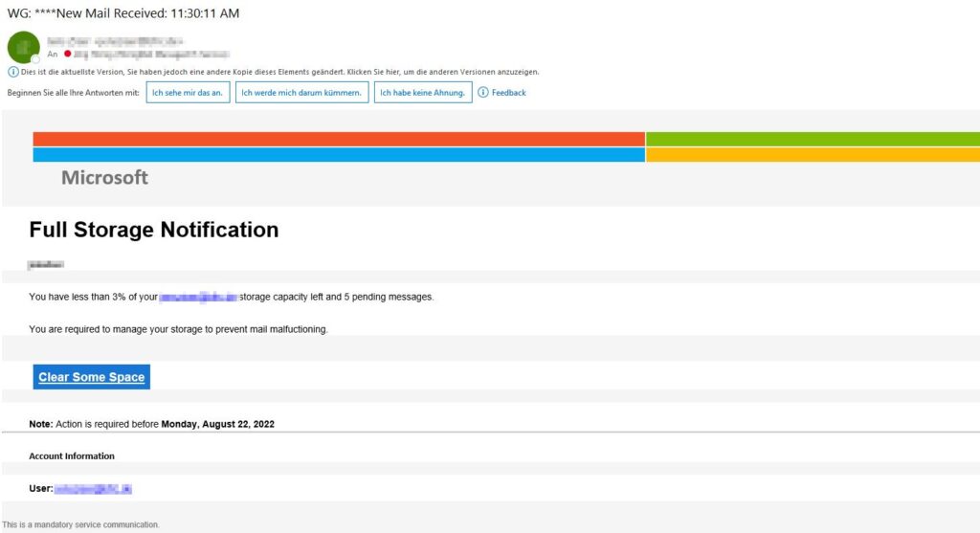
Task: Click 'This is a mandatory service communication.' text
Action: click(80, 525)
